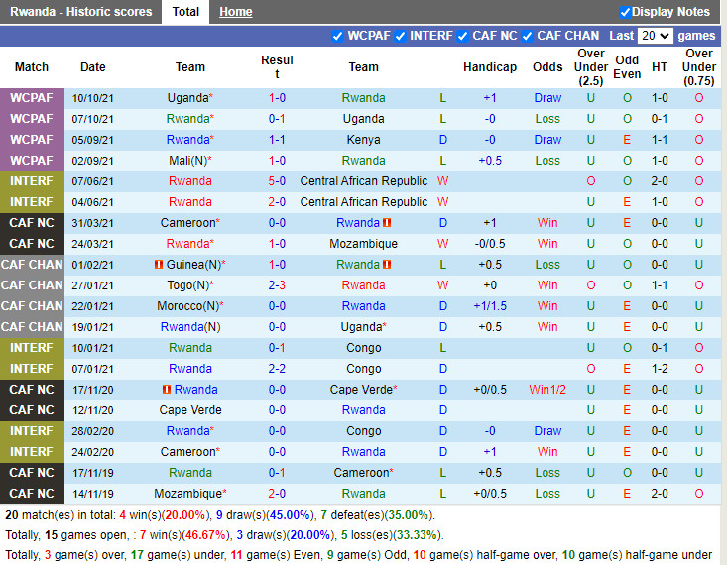Image resolution: width=728 pixels, height=565 pixels.
Task: Switch to the Home tab
Action: (x=235, y=12)
